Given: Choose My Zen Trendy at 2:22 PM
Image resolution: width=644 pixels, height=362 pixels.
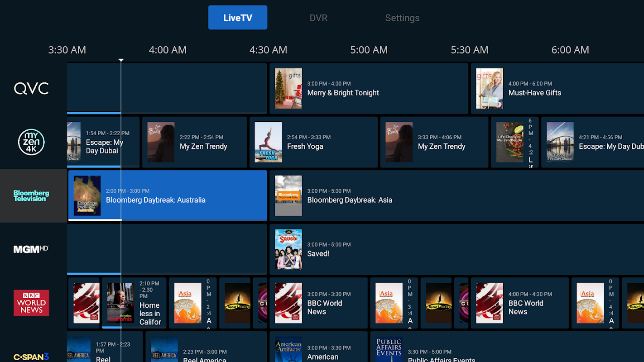Looking at the screenshot, I should click(194, 142).
